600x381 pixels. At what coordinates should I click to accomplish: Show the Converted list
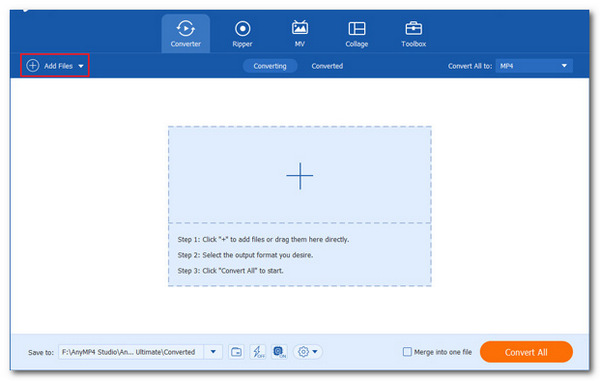point(327,66)
